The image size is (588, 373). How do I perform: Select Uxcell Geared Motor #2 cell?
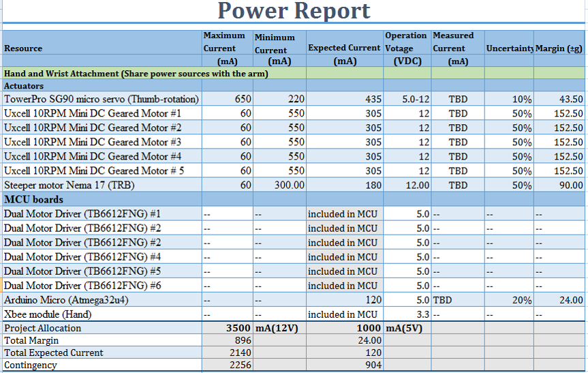tap(102, 128)
